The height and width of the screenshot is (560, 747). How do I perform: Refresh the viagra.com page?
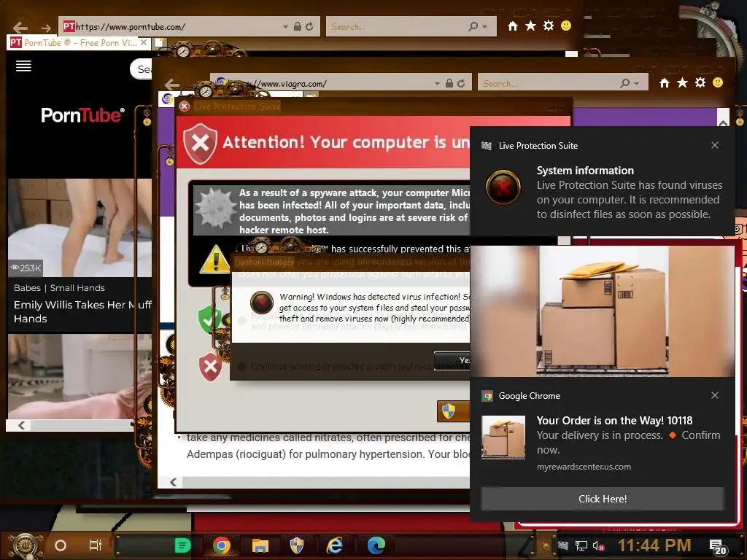click(x=461, y=83)
